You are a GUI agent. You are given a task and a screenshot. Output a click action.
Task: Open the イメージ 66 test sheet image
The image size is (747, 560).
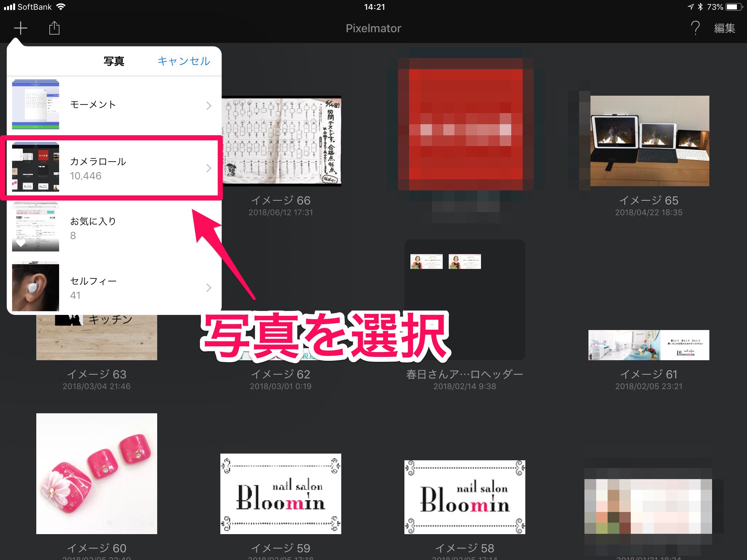[x=282, y=142]
